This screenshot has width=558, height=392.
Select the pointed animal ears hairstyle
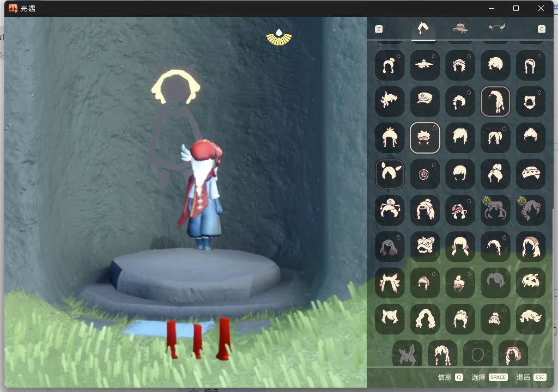(390, 174)
